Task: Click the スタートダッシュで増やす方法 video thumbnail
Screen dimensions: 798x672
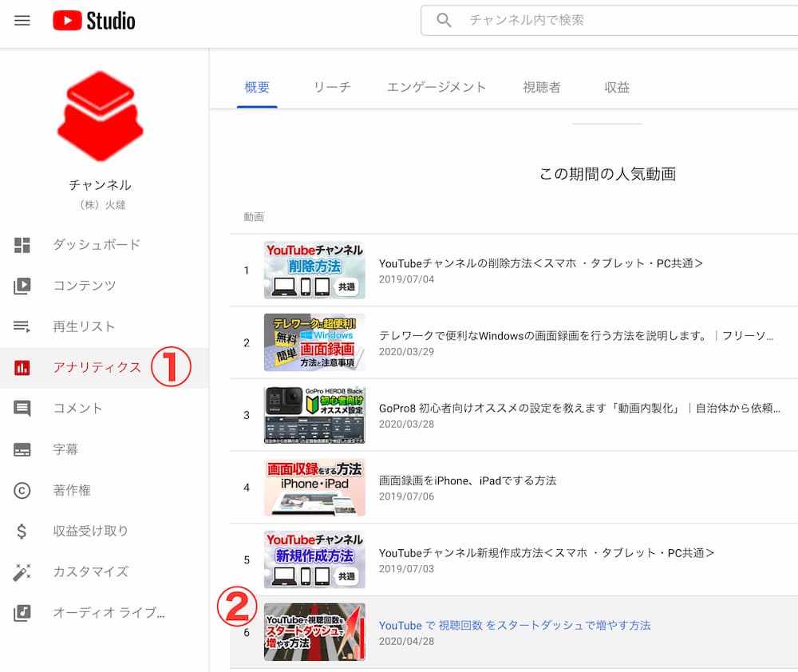Action: pyautogui.click(x=314, y=632)
